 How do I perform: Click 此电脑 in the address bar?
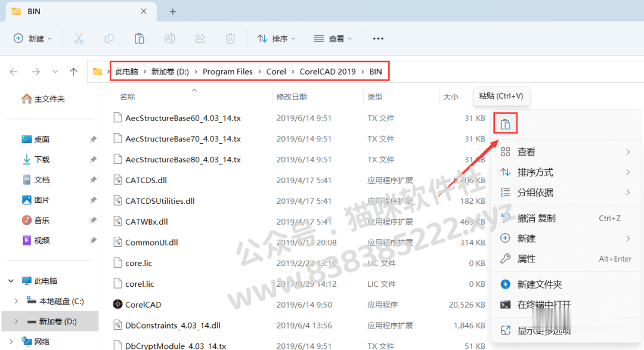pos(127,72)
